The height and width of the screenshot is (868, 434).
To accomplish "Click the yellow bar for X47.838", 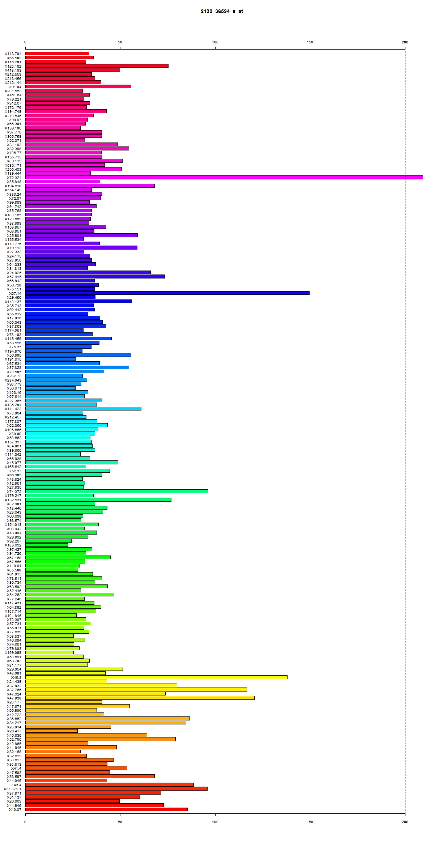I will tap(140, 698).
